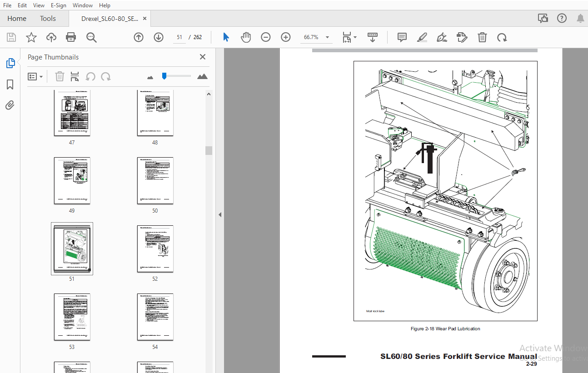Select page 53 thumbnail
Image resolution: width=588 pixels, height=373 pixels.
pos(72,317)
